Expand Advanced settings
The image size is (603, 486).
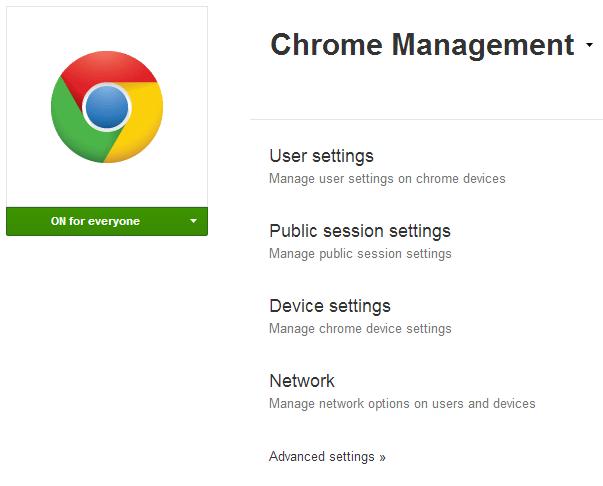pyautogui.click(x=322, y=457)
